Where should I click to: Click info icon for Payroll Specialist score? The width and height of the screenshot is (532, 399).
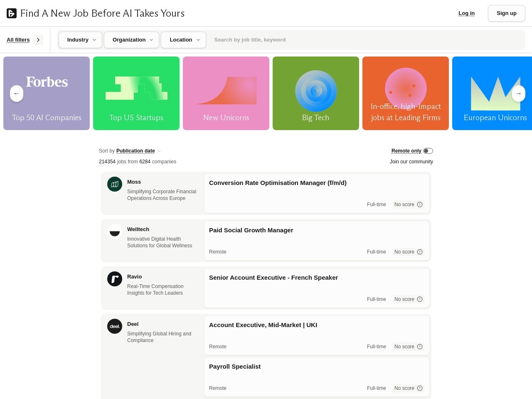pos(420,388)
